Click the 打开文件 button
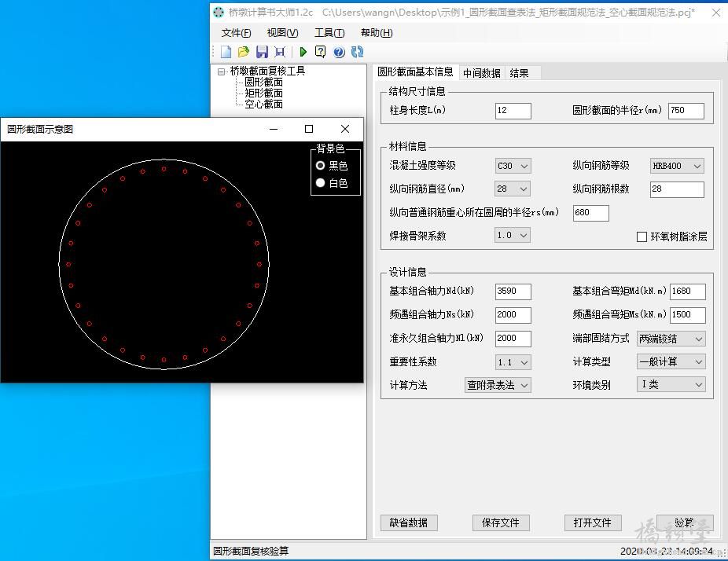The image size is (728, 561). coord(593,523)
